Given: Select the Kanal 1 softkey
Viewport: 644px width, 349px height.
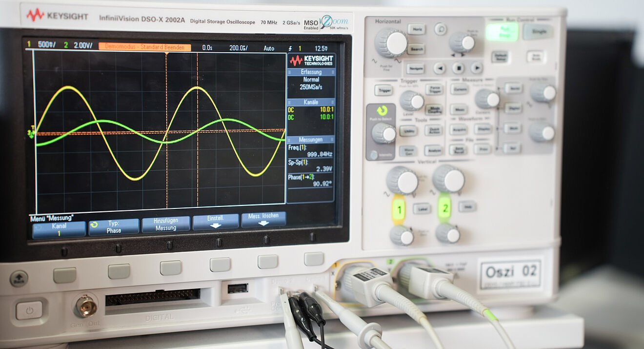Looking at the screenshot, I should pyautogui.click(x=59, y=229).
